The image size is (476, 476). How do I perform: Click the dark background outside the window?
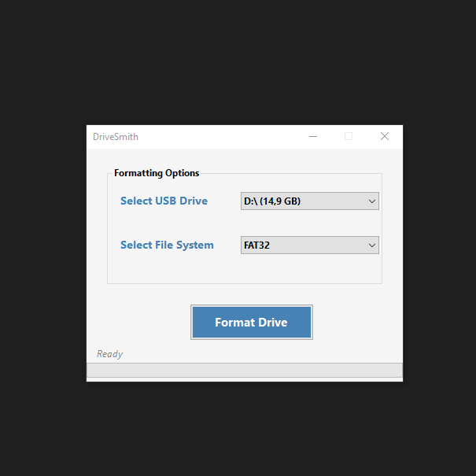click(238, 61)
